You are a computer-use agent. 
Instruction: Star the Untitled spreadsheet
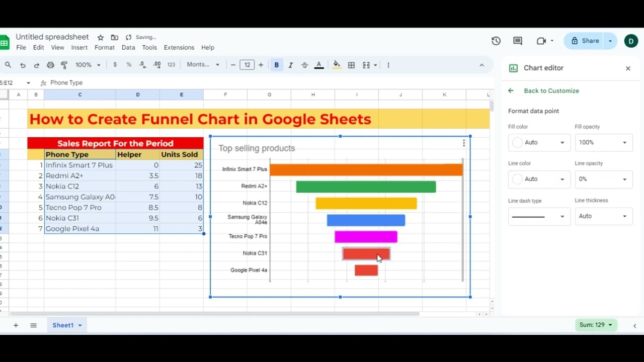click(x=101, y=37)
